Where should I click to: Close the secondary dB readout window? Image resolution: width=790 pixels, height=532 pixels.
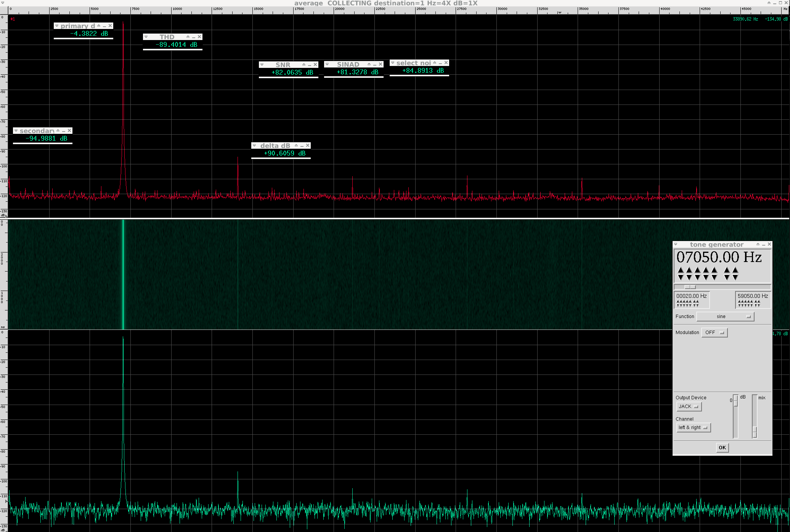[x=69, y=131]
